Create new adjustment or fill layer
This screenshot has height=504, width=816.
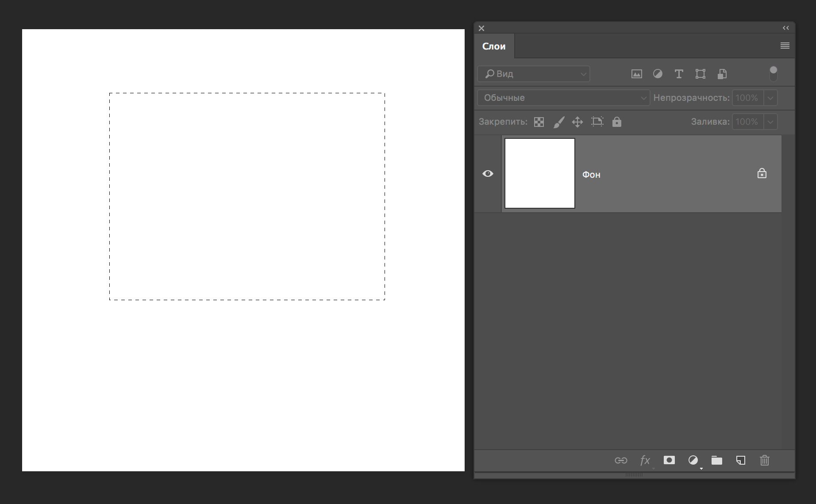[693, 460]
